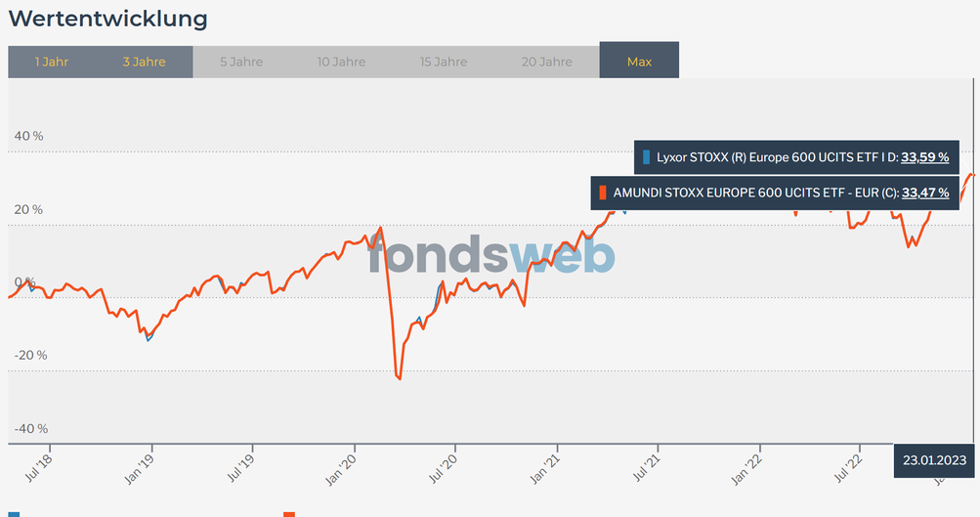This screenshot has width=980, height=517.
Task: Select the 15 Jahre tab
Action: [x=444, y=62]
